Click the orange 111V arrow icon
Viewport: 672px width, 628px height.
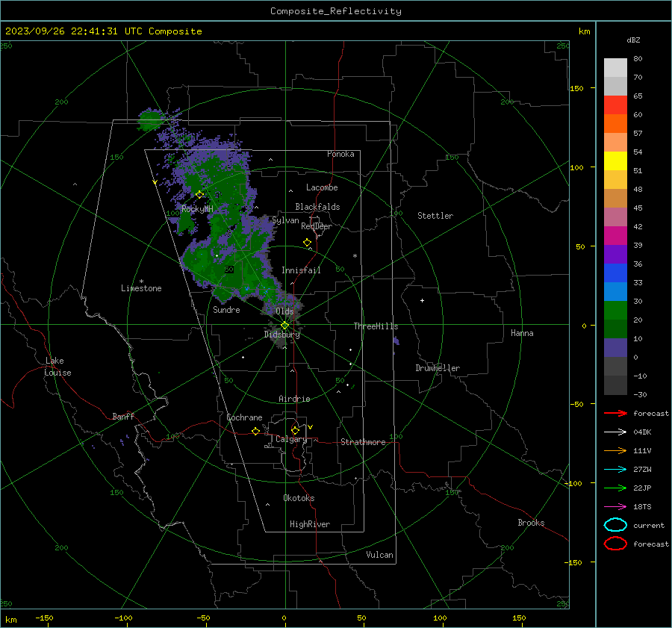(615, 450)
